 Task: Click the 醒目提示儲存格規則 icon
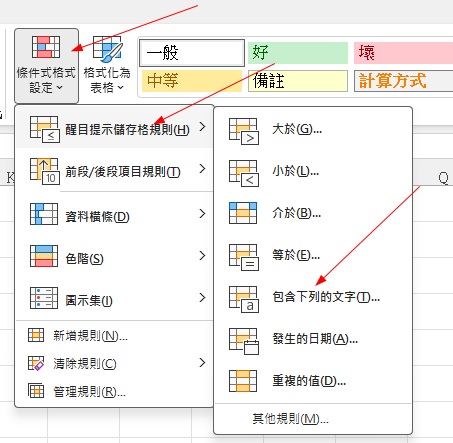click(x=45, y=129)
